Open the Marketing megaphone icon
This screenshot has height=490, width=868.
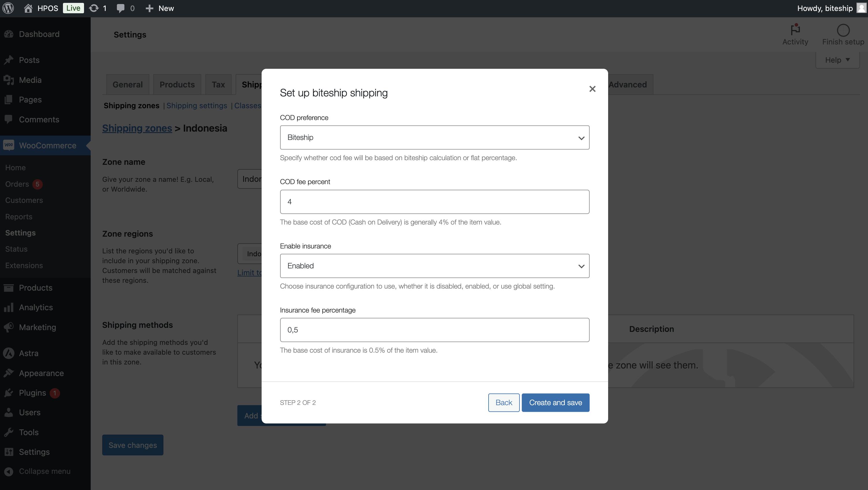pos(9,327)
